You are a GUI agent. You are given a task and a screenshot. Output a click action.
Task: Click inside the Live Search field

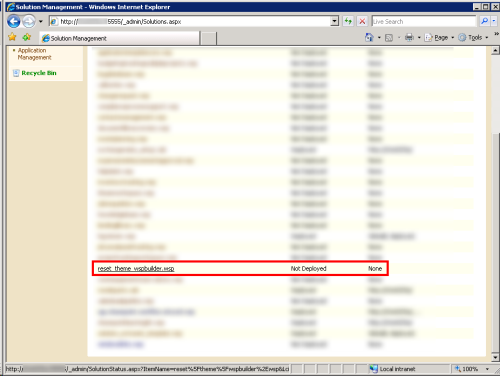[x=424, y=21]
